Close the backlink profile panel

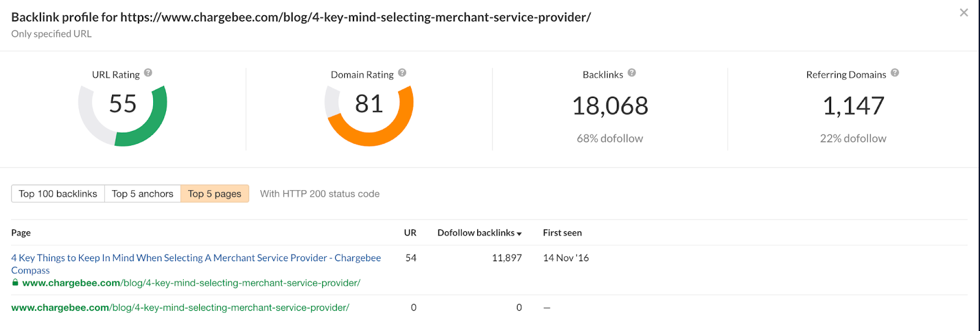[x=964, y=12]
